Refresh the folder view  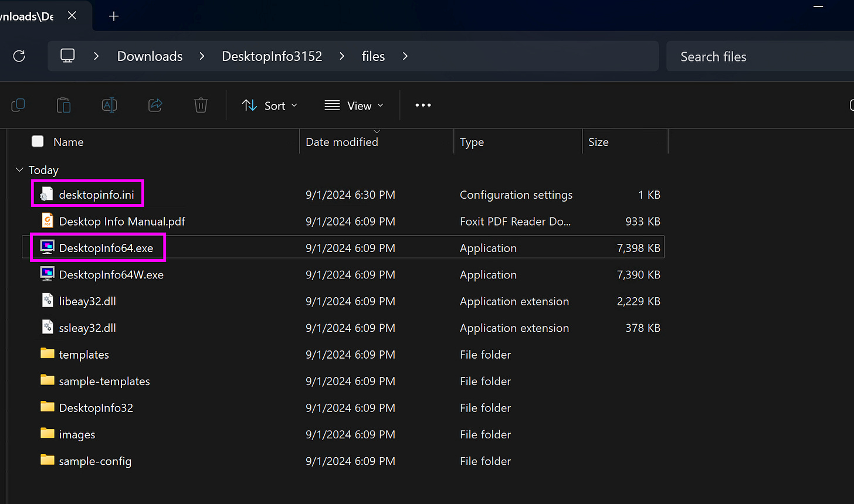[18, 56]
